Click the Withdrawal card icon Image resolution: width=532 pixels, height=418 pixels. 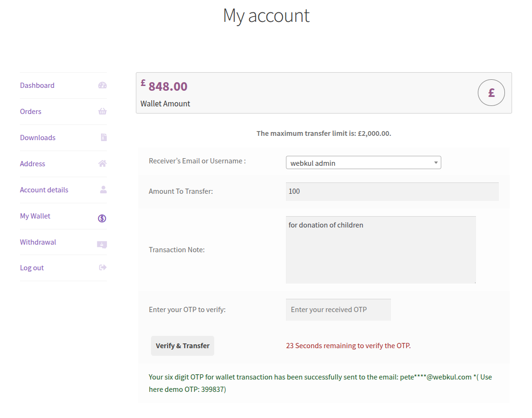coord(102,245)
